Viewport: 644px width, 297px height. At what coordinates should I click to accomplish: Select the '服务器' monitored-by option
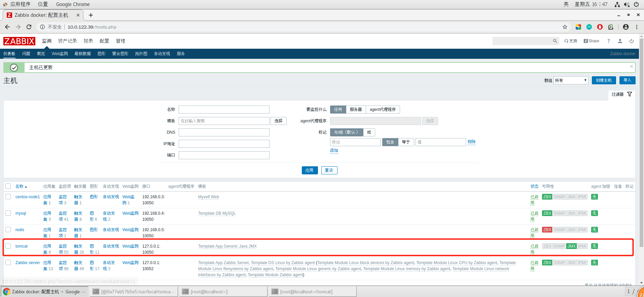356,110
